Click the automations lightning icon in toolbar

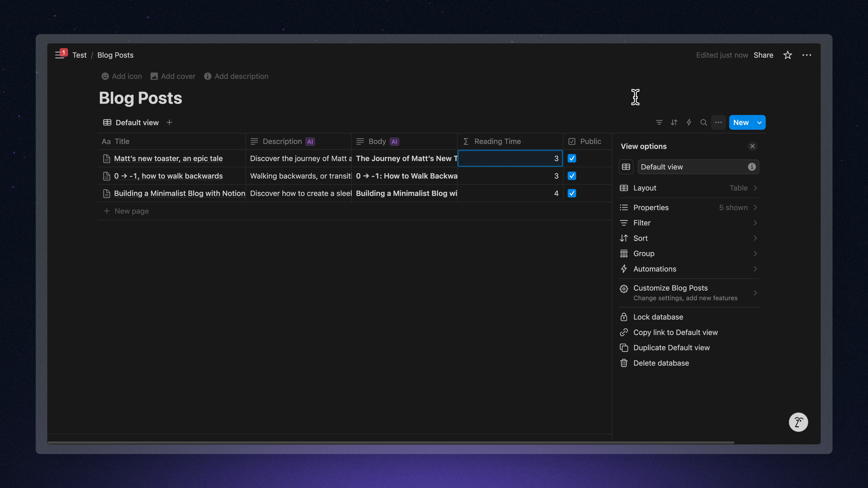(689, 123)
